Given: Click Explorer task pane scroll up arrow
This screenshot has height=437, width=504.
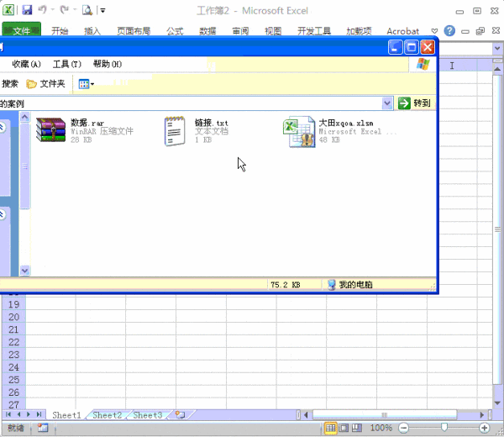Looking at the screenshot, I should [24, 117].
